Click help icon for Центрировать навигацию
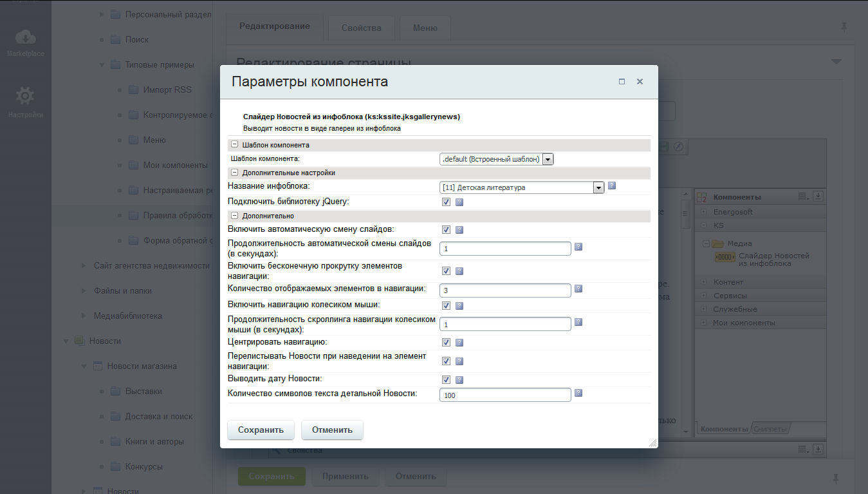This screenshot has height=494, width=868. click(x=459, y=343)
